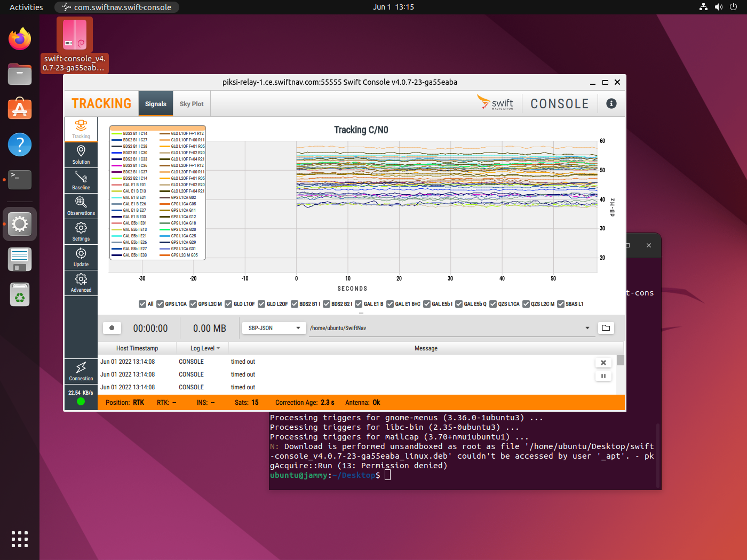
Task: Open the clock and calendar menu
Action: 393,7
